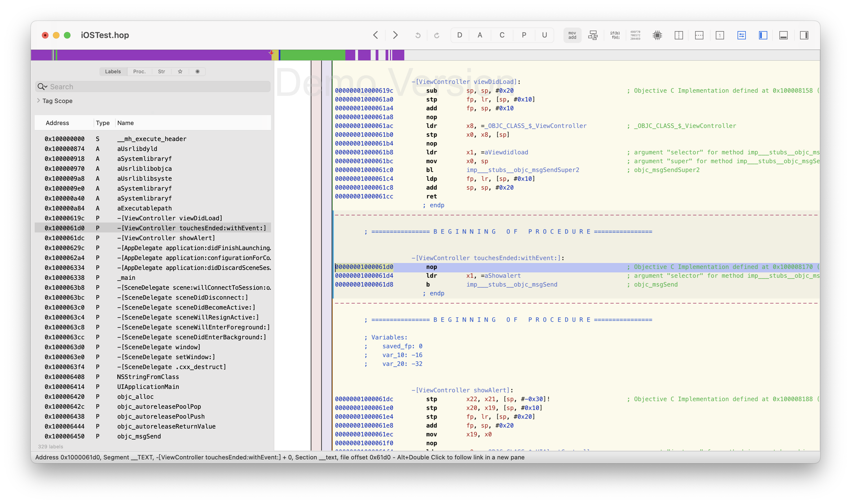Select UIApplicationMain label row
The width and height of the screenshot is (851, 504).
tap(153, 387)
